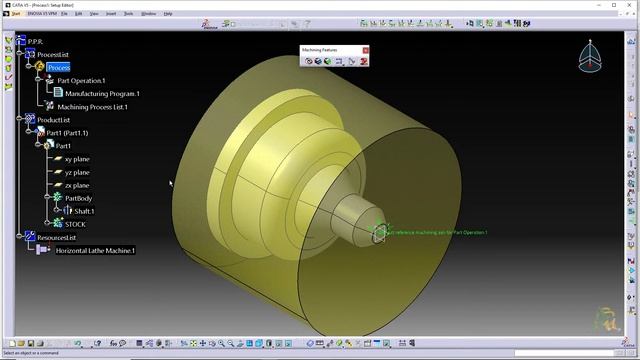This screenshot has width=640, height=360.
Task: Click the New document icon
Action: click(x=12, y=344)
